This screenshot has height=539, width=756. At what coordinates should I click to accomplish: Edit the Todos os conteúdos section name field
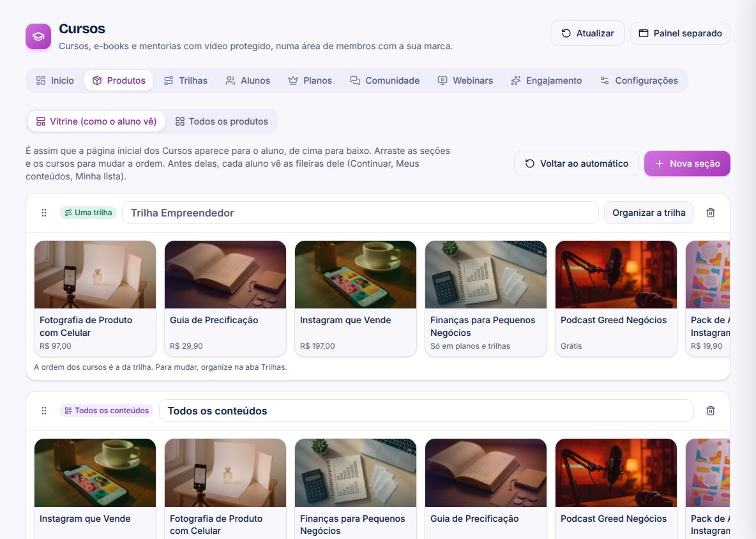click(427, 411)
